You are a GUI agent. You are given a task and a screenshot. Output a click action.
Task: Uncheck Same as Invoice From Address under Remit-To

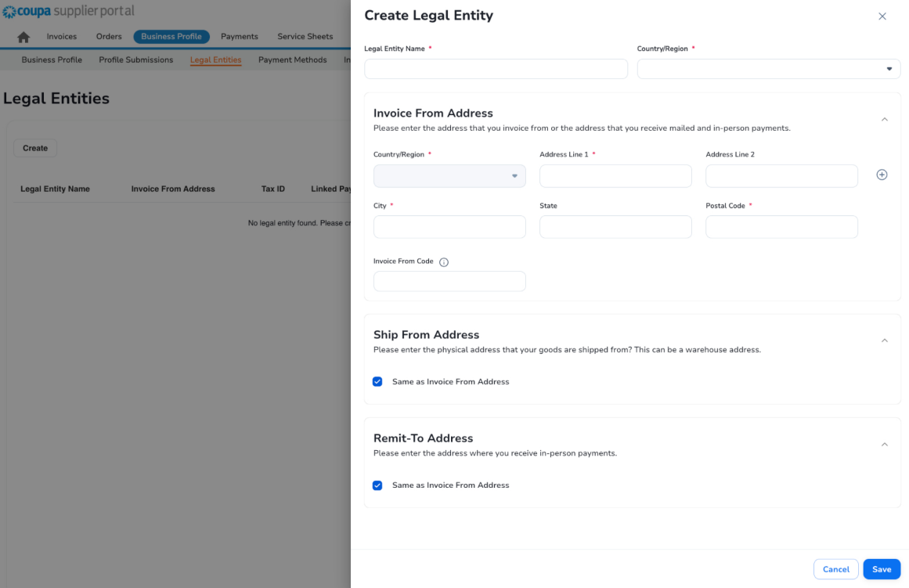(x=377, y=485)
